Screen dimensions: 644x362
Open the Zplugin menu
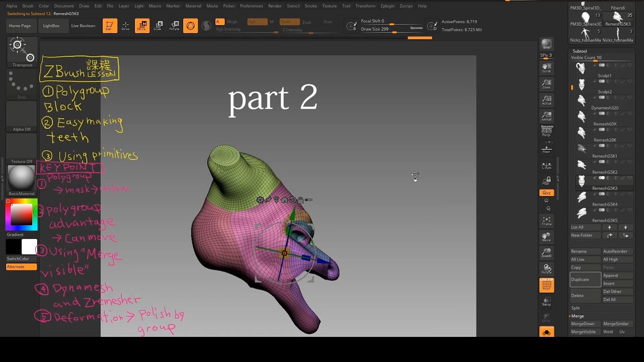click(387, 6)
